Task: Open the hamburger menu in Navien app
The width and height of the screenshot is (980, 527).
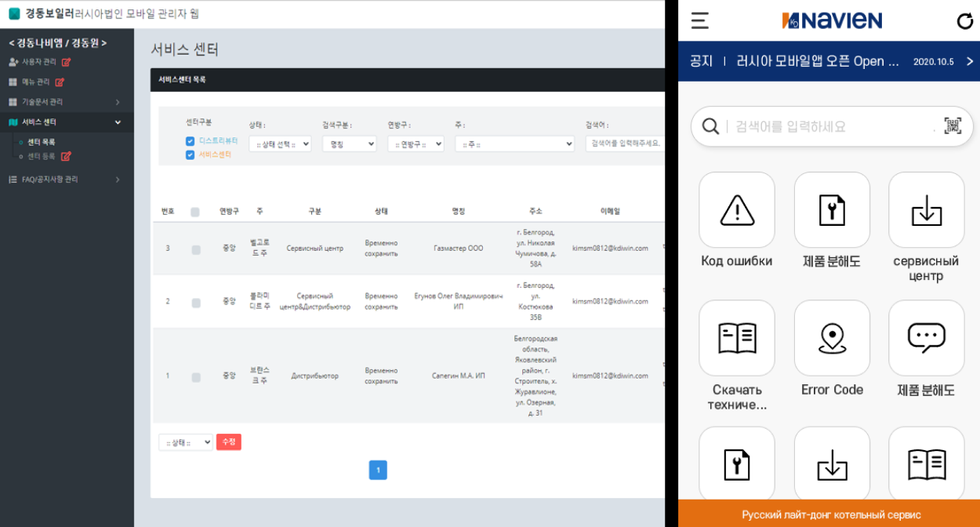Action: [x=700, y=21]
